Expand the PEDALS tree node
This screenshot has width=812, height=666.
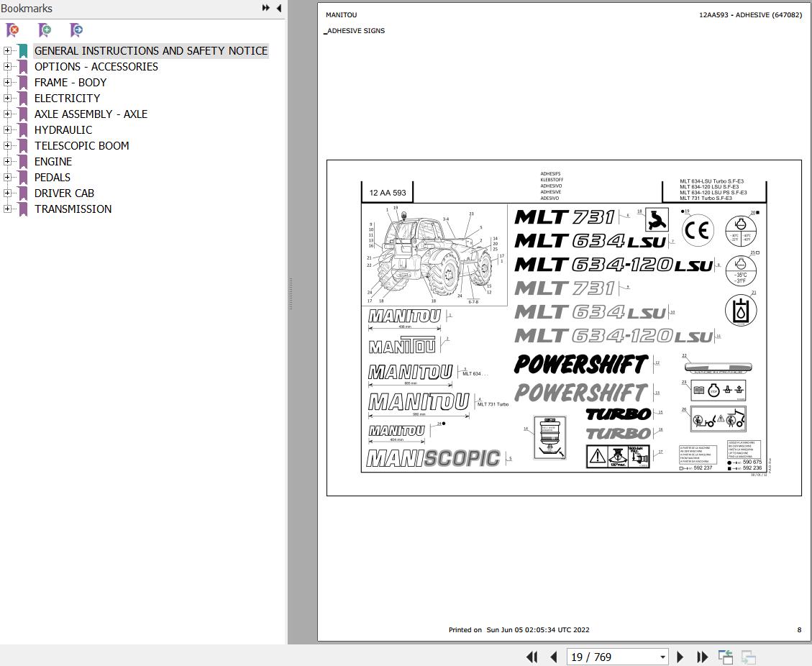(x=7, y=177)
